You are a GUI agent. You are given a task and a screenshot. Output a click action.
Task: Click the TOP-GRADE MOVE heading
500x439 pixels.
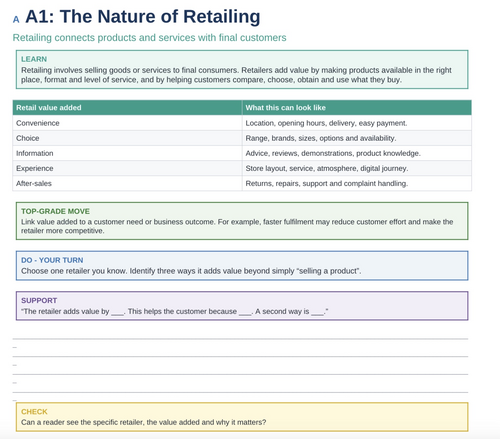coord(55,211)
